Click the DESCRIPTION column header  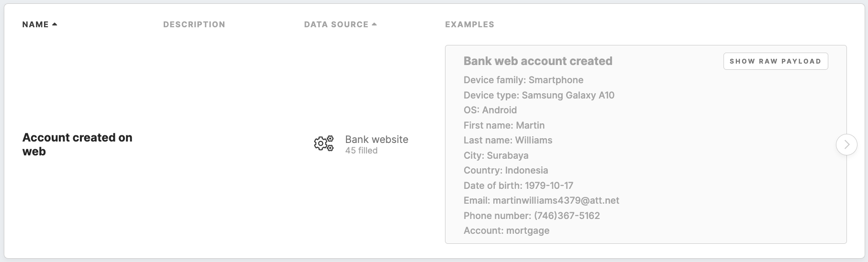(x=194, y=24)
